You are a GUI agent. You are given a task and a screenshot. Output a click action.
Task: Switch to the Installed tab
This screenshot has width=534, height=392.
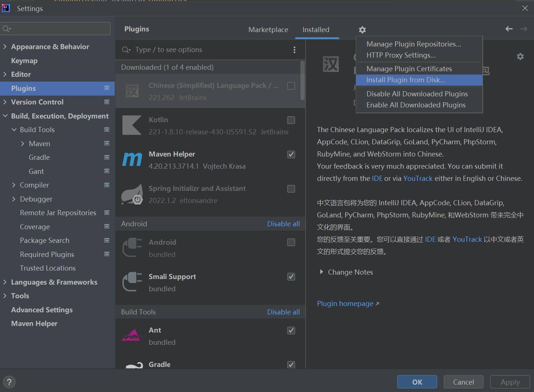[x=316, y=30]
